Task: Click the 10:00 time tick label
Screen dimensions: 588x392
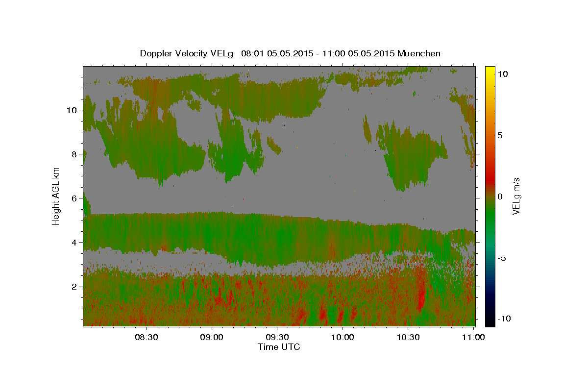Action: click(343, 338)
